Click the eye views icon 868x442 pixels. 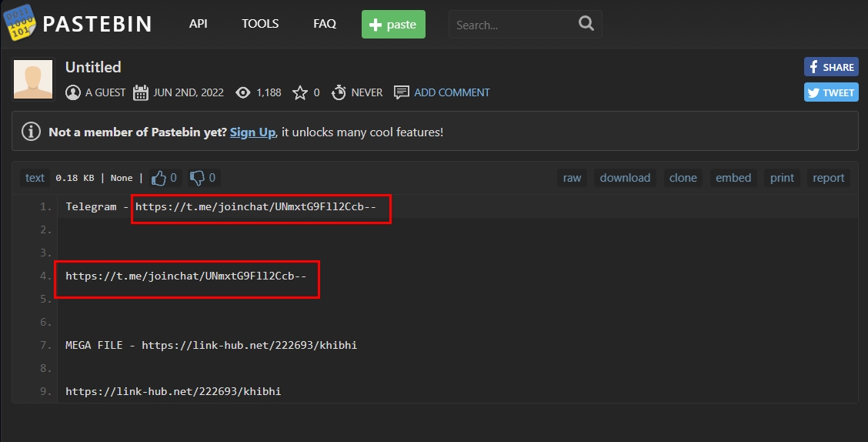coord(242,92)
